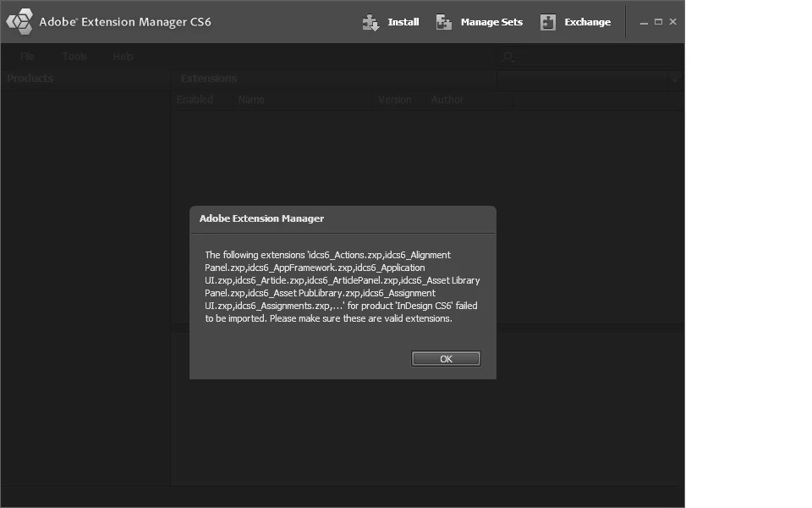Click the Adobe Extension Manager logo
The height and width of the screenshot is (508, 812).
pos(19,22)
